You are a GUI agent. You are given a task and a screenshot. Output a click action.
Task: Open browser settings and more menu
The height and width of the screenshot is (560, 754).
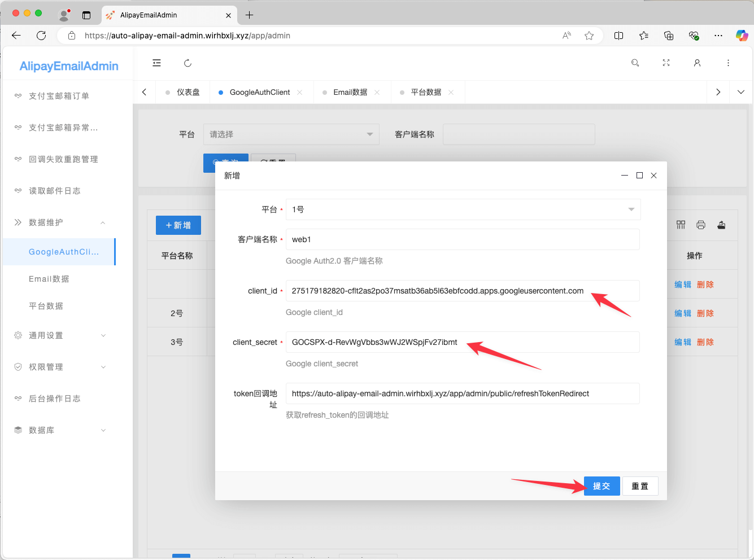718,36
